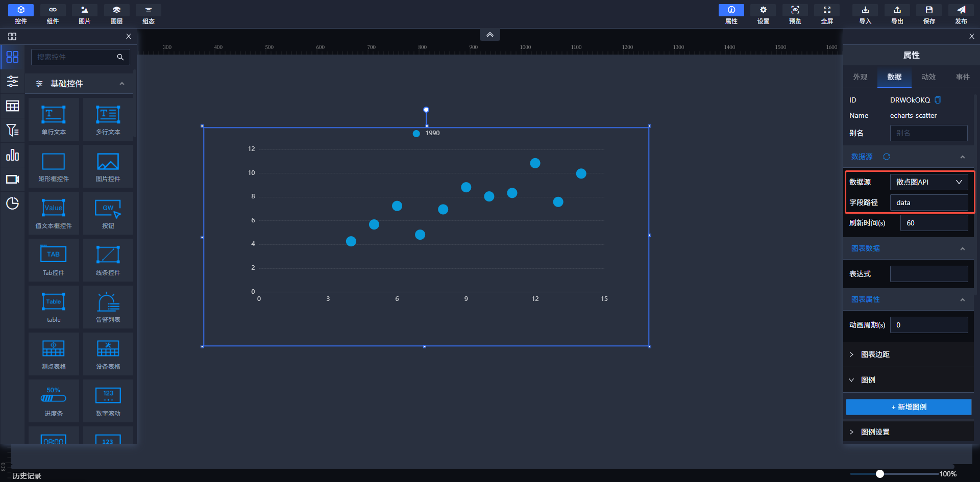The width and height of the screenshot is (980, 482).
Task: Enter 全屏 fullscreen mode
Action: pyautogui.click(x=827, y=14)
